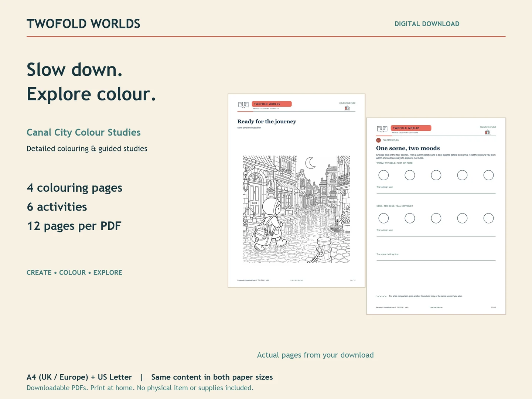
Task: Click the 'One scene, two moods' heading
Action: pos(408,148)
